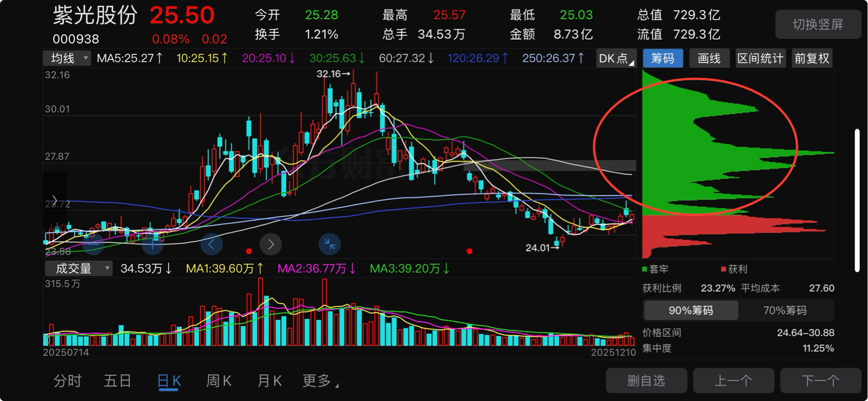Tap the 最低 25.03 value

pos(576,15)
